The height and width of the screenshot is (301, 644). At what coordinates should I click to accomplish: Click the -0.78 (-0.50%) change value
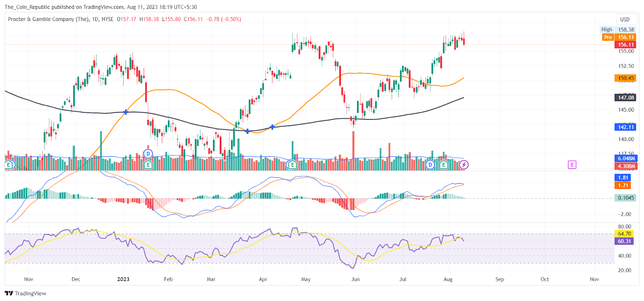(x=224, y=19)
